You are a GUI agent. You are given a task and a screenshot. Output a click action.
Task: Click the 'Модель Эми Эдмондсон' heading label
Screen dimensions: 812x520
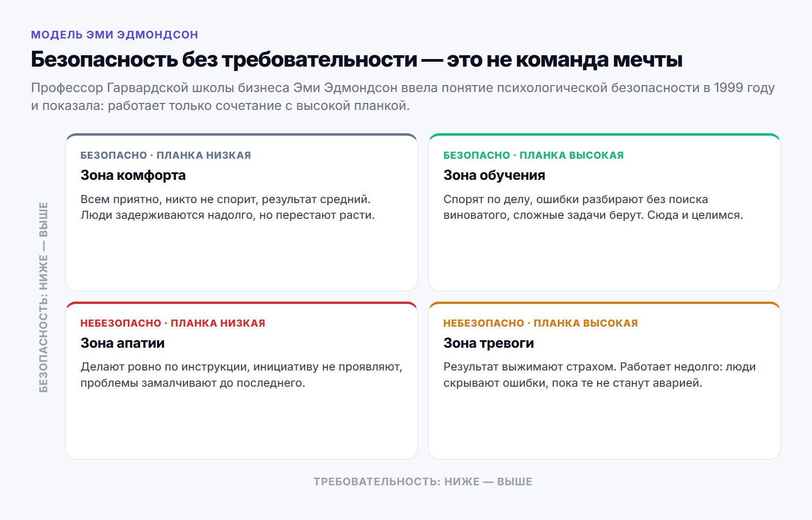(x=114, y=35)
